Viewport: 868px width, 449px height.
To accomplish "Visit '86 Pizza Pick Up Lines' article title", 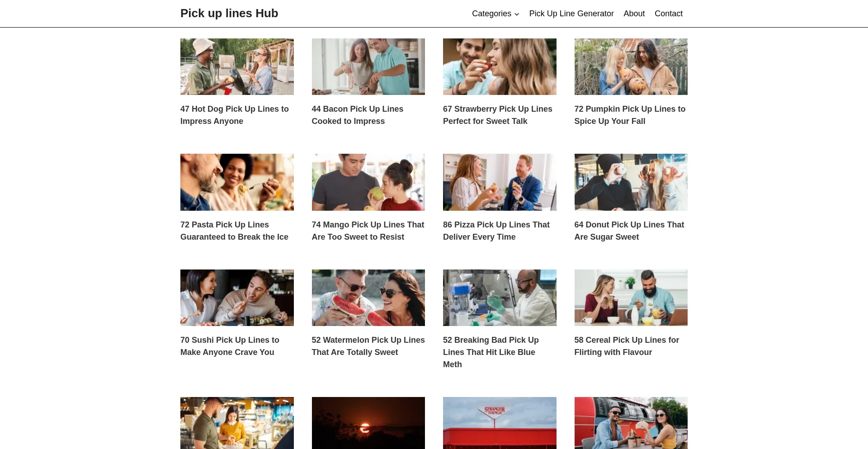I will [496, 231].
